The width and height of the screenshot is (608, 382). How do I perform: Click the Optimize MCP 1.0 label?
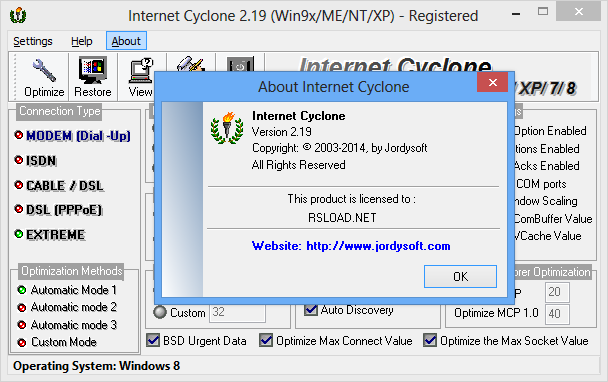tap(496, 313)
